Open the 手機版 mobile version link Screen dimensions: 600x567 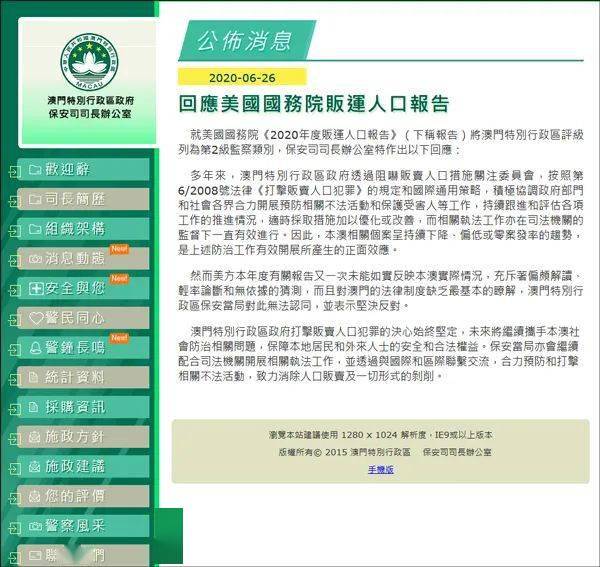pos(381,468)
